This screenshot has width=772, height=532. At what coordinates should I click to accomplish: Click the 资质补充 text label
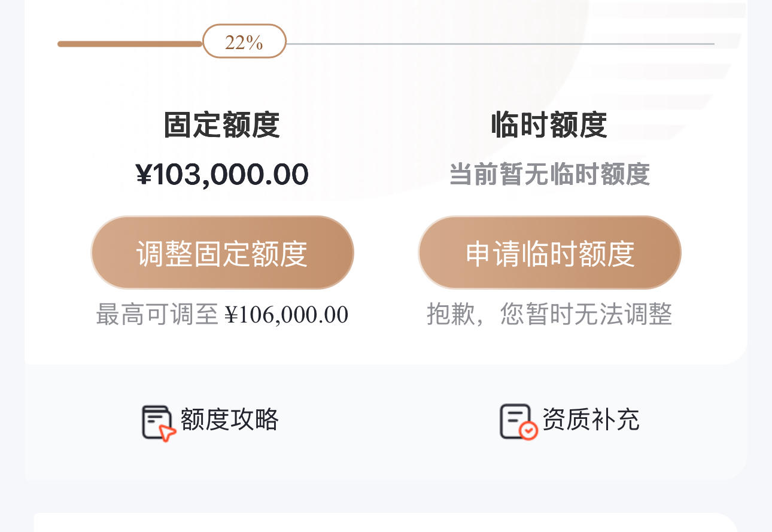click(591, 419)
